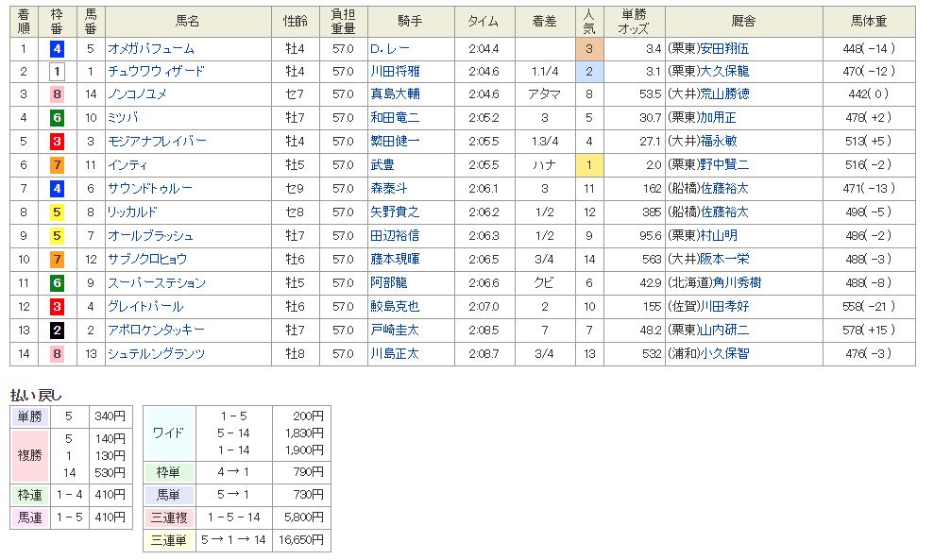The width and height of the screenshot is (934, 560).
Task: Open trainer link 佐藤裕太 in サウンドトゥルー row
Action: pos(724,188)
